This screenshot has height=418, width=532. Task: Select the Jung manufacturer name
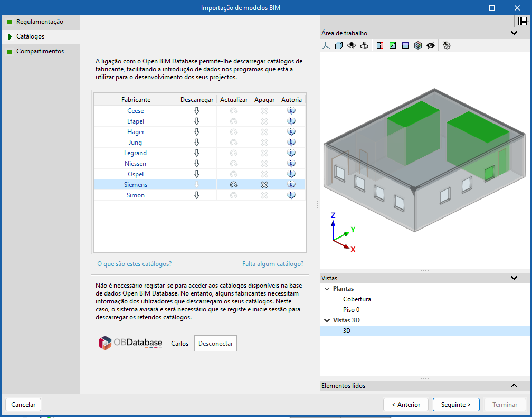(x=135, y=142)
